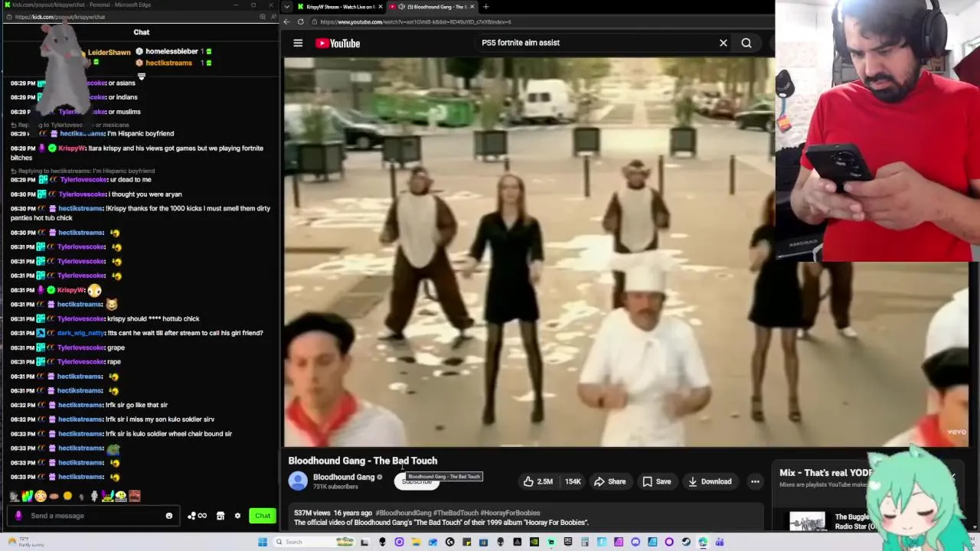Open NVIDIA app from the taskbar

point(534,542)
